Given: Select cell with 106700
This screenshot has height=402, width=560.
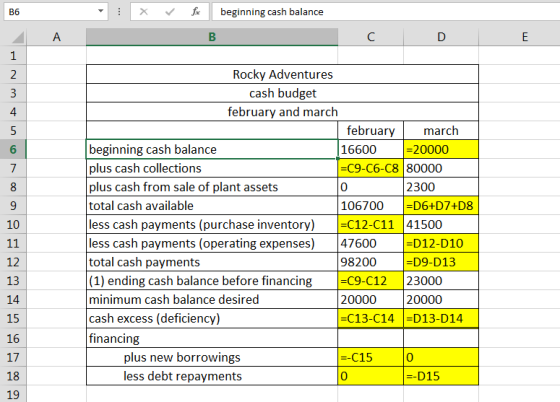Looking at the screenshot, I should [x=371, y=206].
